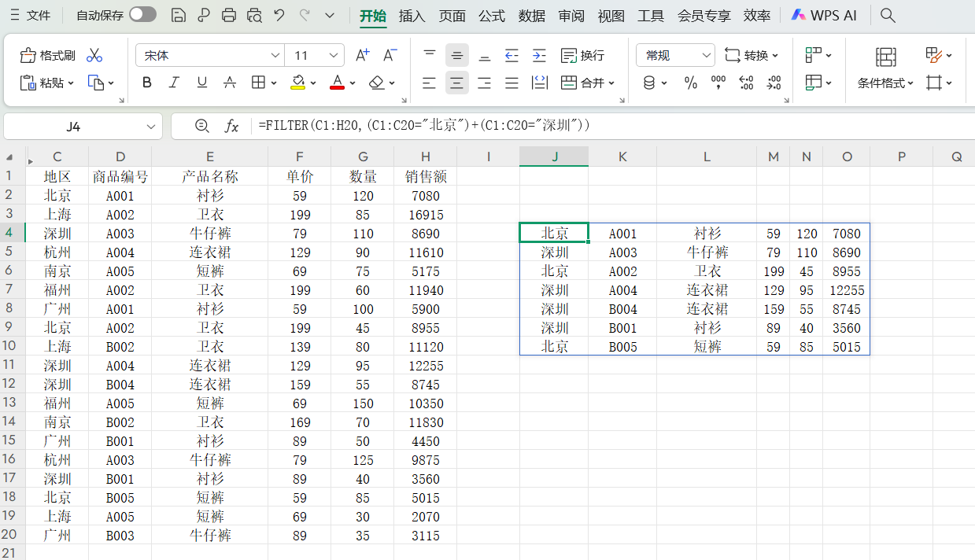The image size is (975, 560).
Task: Open the 公式 (Formulas) tab
Action: click(492, 16)
